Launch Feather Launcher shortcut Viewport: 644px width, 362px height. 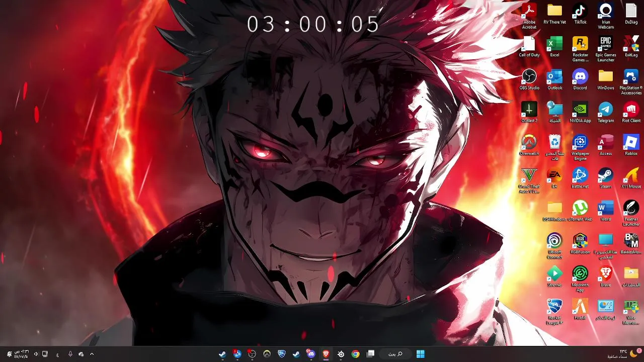click(631, 213)
